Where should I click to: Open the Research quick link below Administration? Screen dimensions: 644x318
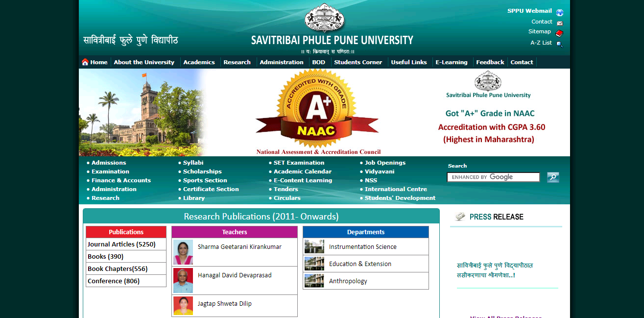(x=105, y=198)
